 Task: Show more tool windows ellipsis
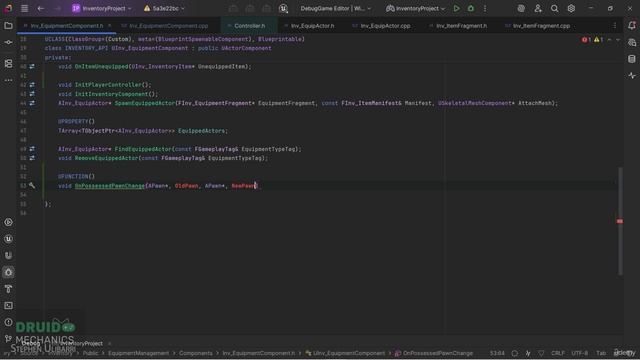click(8, 80)
